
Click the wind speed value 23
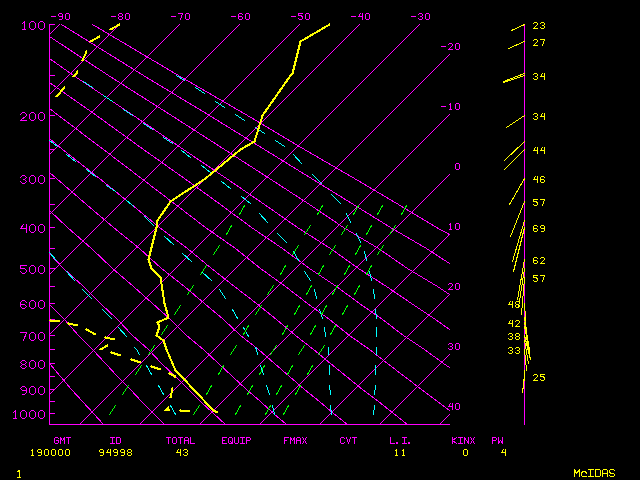pyautogui.click(x=539, y=26)
